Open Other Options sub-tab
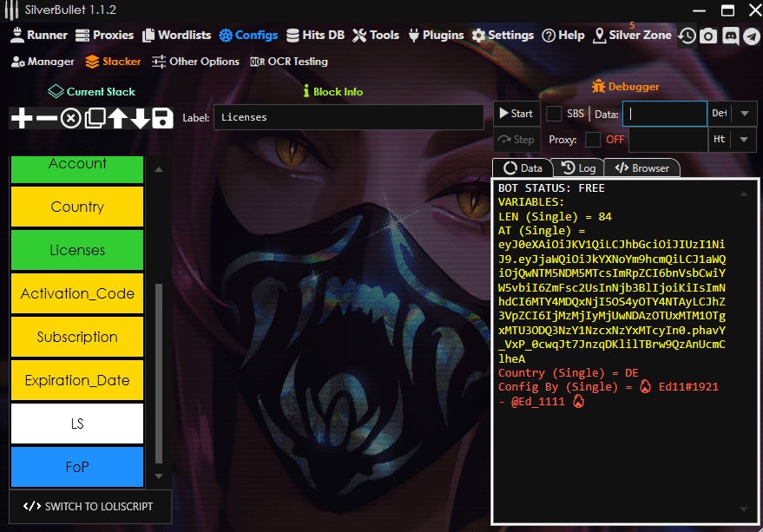The image size is (763, 532). [195, 62]
